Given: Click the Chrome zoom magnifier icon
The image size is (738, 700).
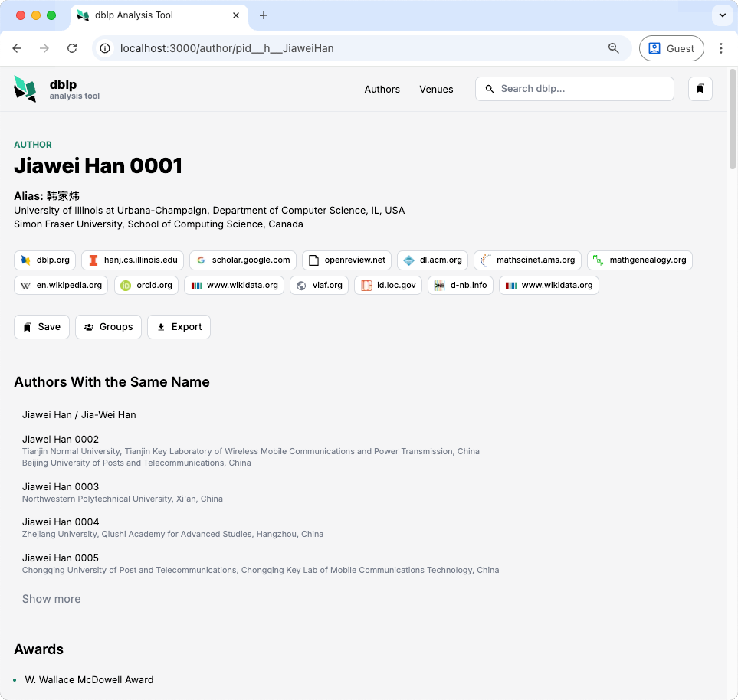Looking at the screenshot, I should [x=613, y=48].
